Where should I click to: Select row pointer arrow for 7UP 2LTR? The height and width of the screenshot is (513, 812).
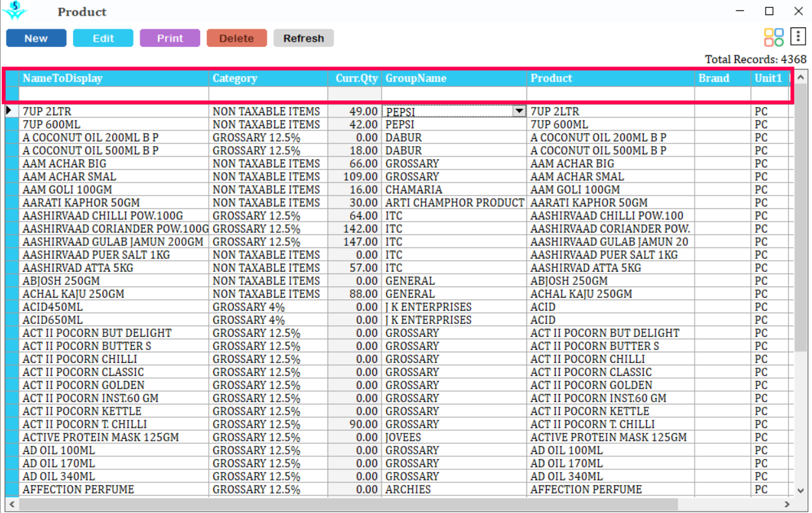pos(10,111)
